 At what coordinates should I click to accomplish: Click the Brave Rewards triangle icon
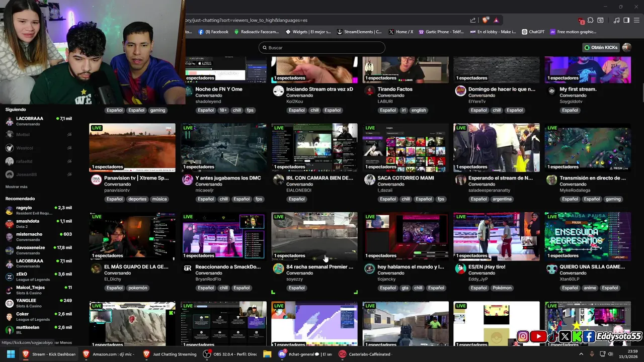pyautogui.click(x=496, y=20)
